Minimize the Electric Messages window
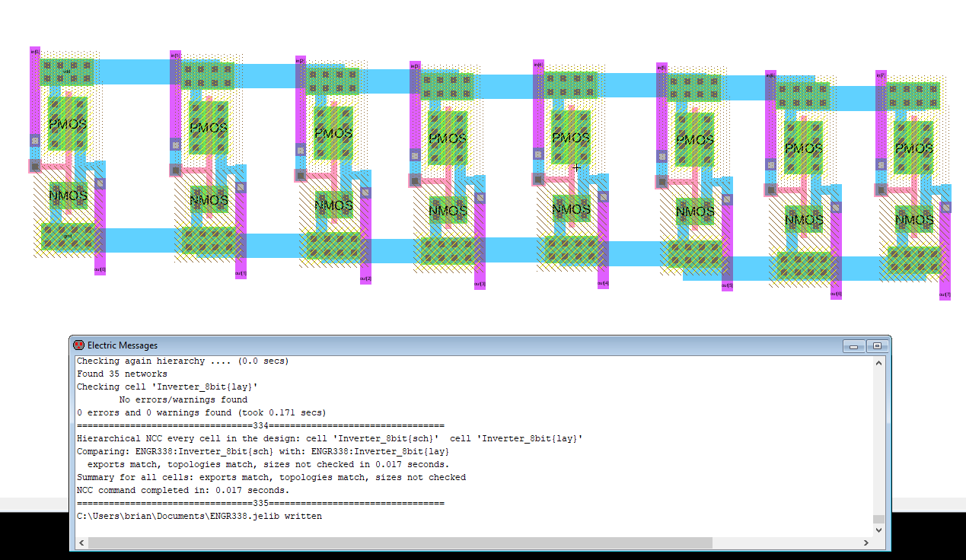The width and height of the screenshot is (966, 560). [854, 346]
